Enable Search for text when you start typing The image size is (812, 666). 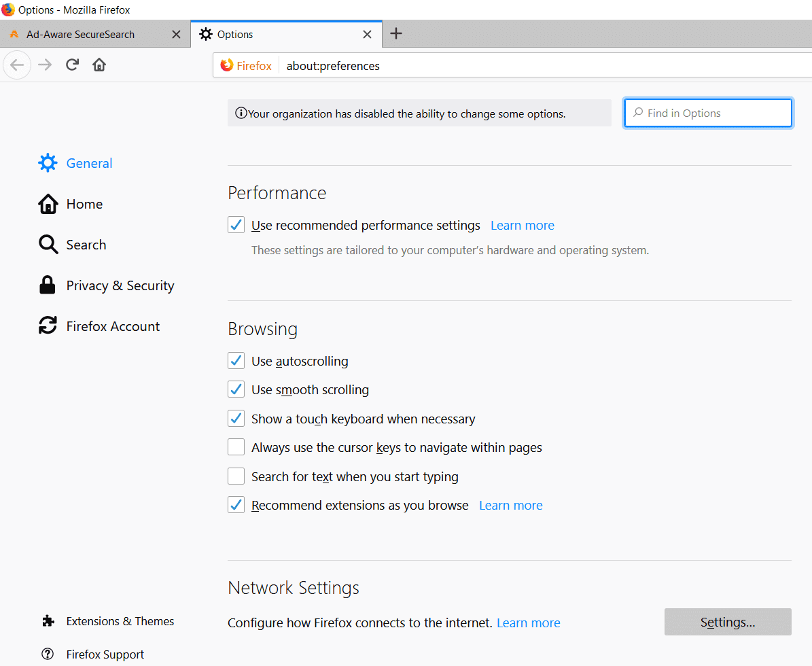coord(236,476)
